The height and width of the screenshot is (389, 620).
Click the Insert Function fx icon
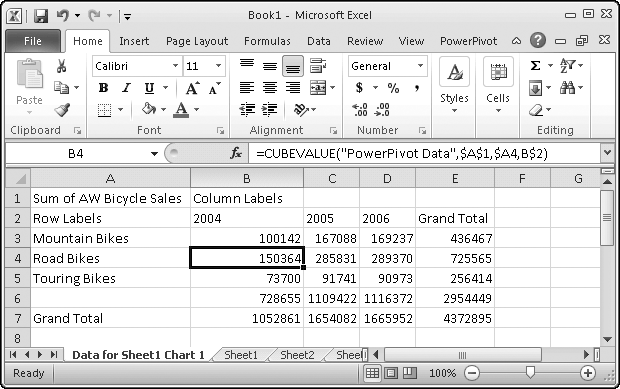(x=236, y=153)
